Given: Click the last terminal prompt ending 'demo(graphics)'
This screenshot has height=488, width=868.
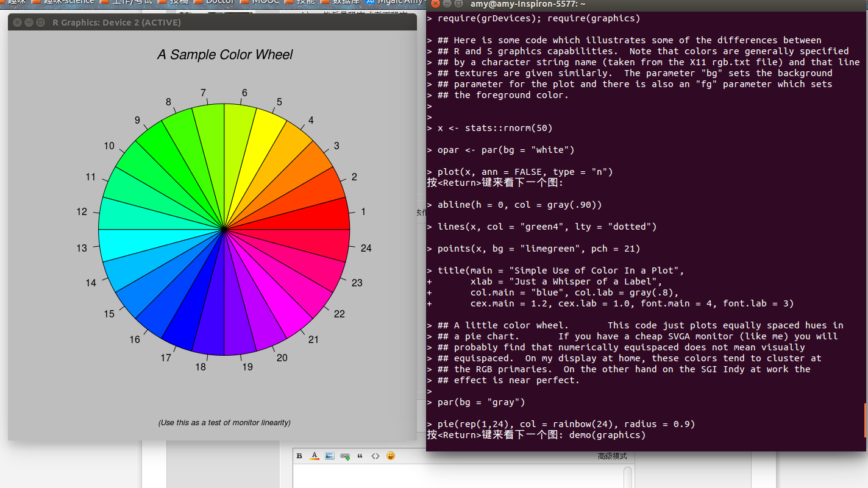Looking at the screenshot, I should [536, 435].
